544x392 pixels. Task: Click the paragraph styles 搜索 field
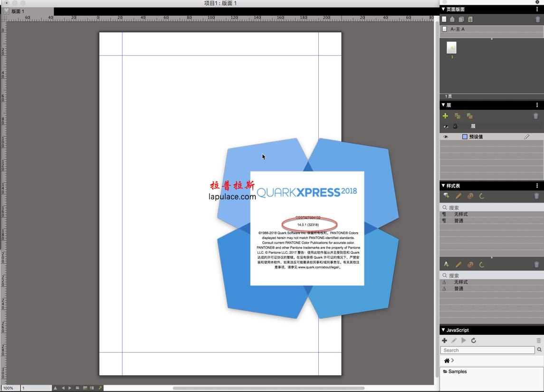click(x=492, y=208)
